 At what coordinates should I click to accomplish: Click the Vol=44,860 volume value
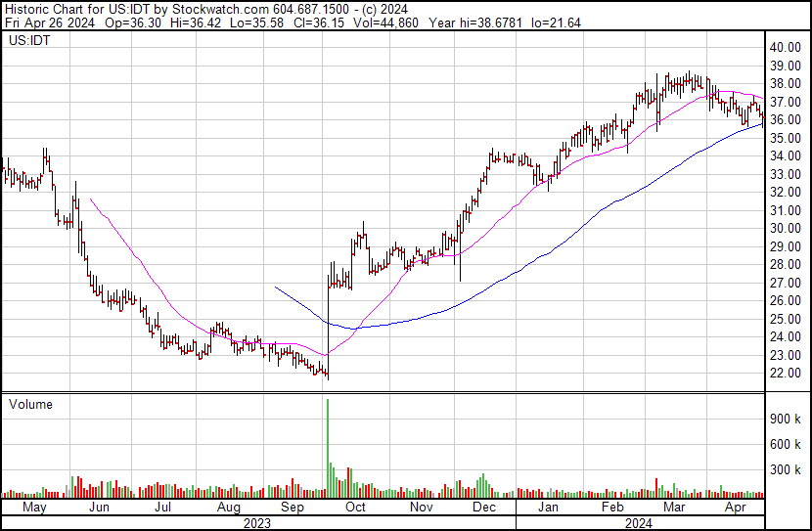[385, 22]
